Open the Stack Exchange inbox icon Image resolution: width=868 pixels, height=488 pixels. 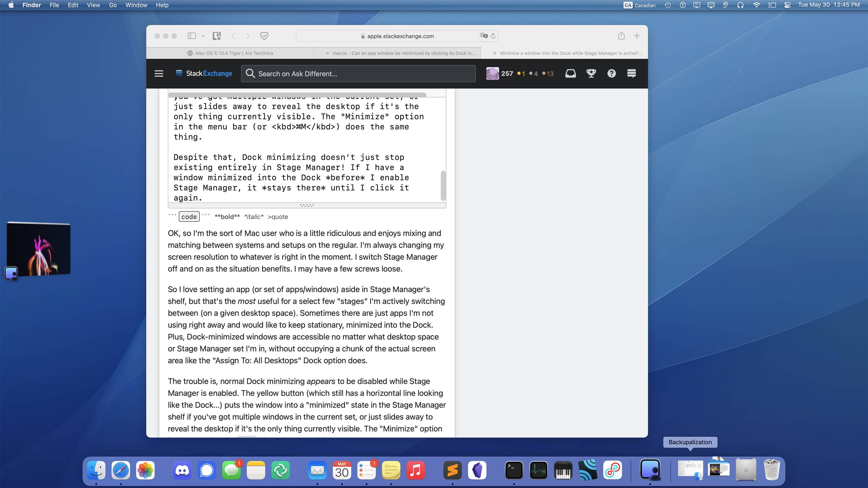pyautogui.click(x=570, y=73)
